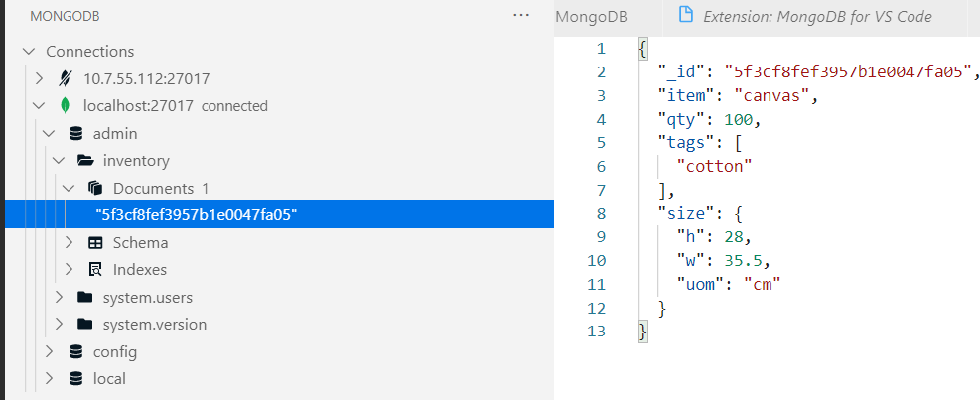Click the "_id" key in the JSON

coord(682,71)
